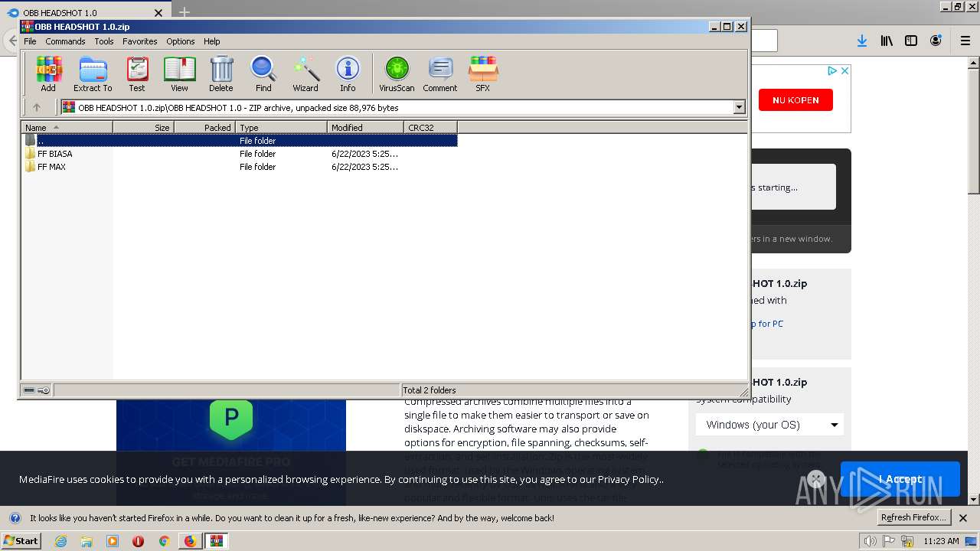Open Firefox account icon
Image resolution: width=980 pixels, height=551 pixels.
click(x=936, y=41)
